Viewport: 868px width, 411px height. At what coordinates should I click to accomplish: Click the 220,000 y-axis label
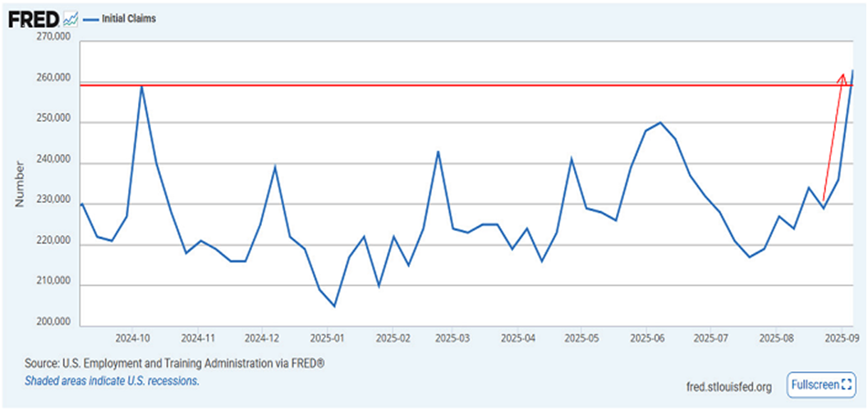(x=53, y=242)
